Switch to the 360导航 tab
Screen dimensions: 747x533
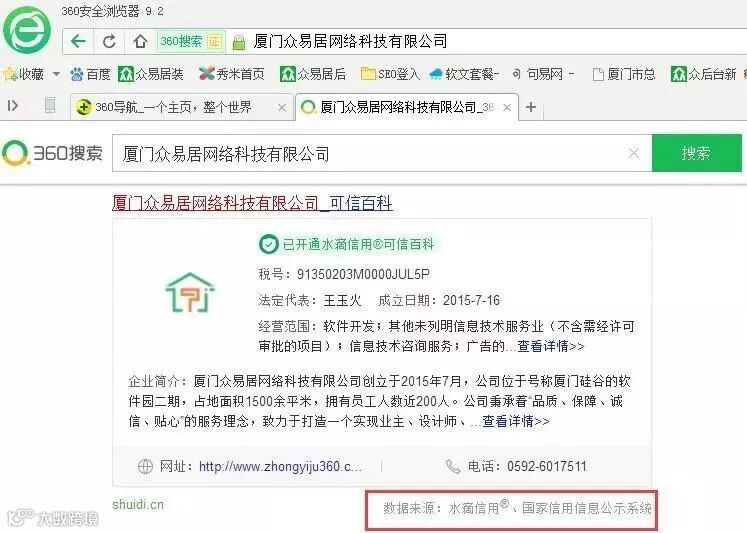click(x=172, y=107)
